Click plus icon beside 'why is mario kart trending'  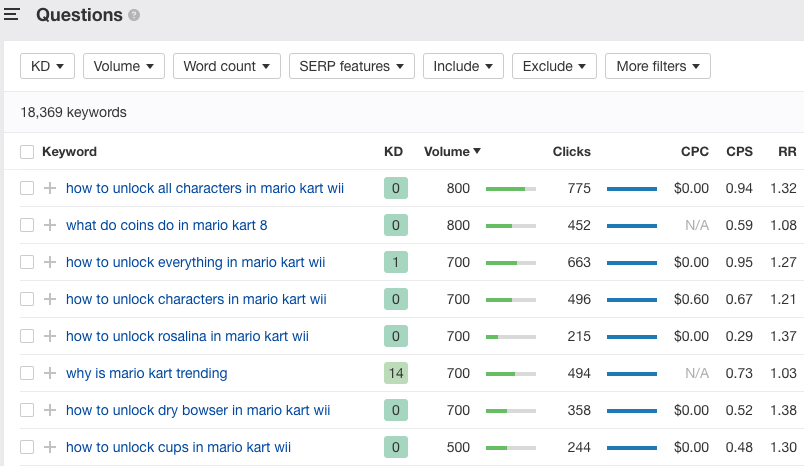coord(50,373)
